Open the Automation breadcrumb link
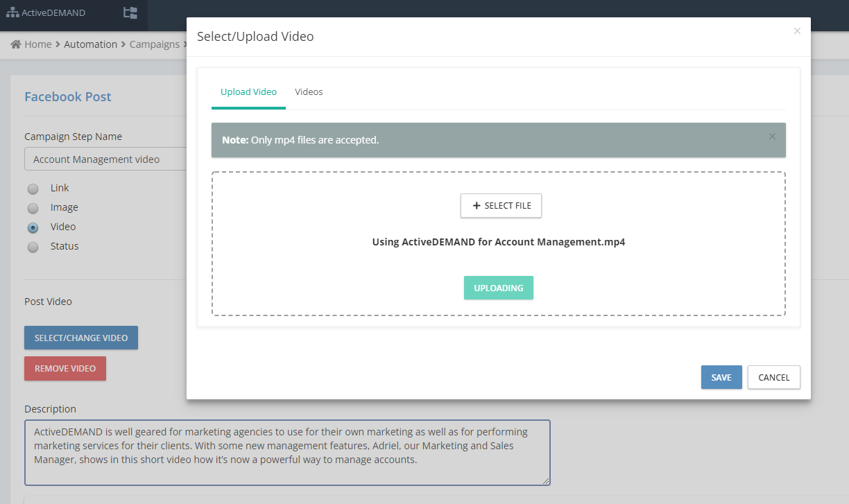This screenshot has width=849, height=504. click(91, 44)
